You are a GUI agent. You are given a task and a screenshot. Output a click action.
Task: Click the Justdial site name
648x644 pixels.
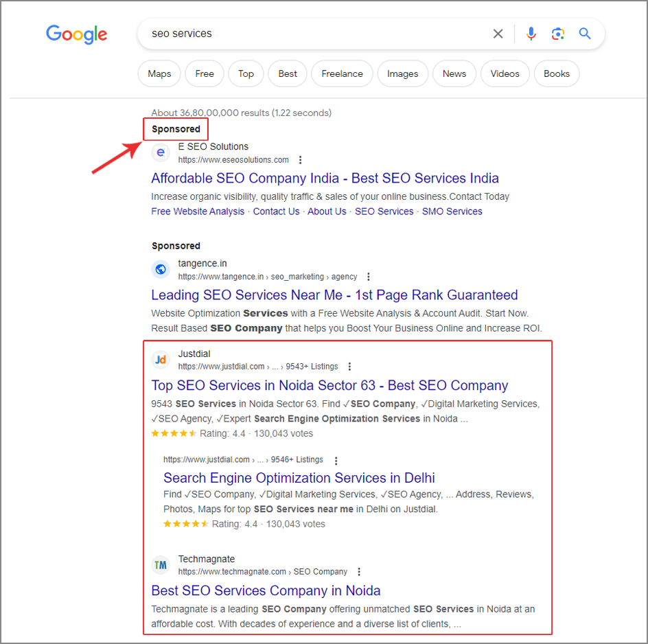point(194,354)
